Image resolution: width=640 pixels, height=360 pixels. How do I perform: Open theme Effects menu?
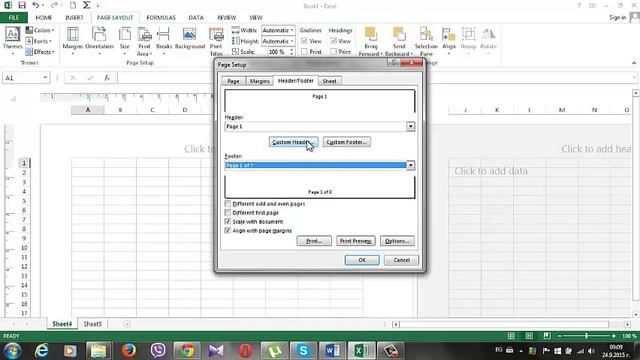(x=40, y=52)
